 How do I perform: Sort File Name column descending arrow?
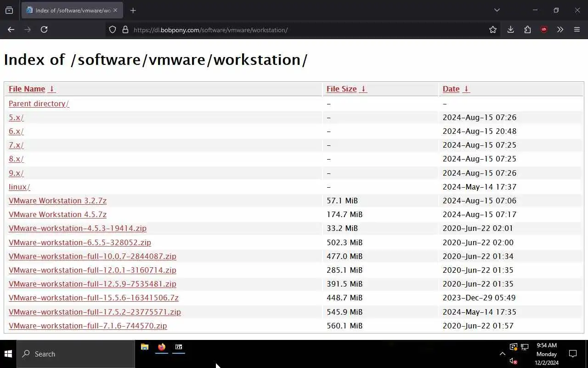pos(52,89)
